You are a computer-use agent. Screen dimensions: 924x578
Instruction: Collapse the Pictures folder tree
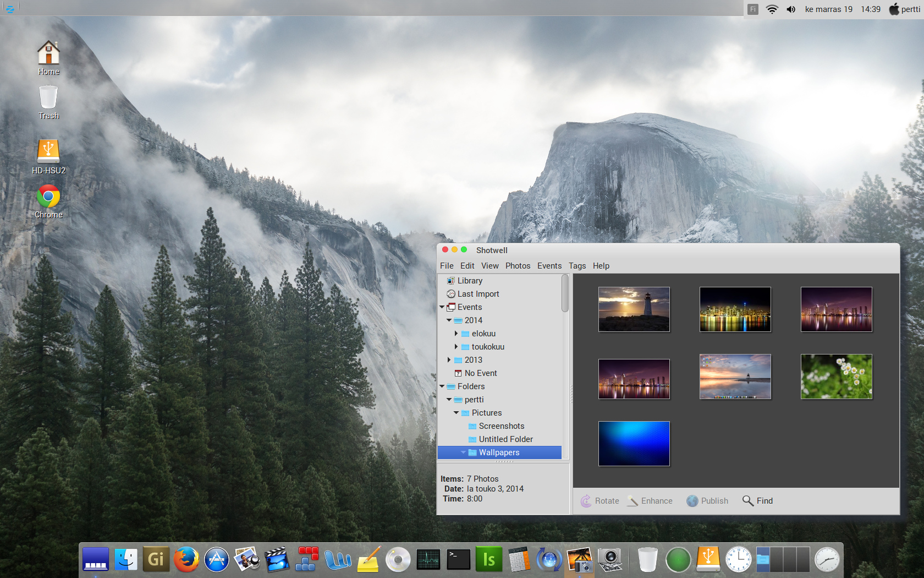coord(456,413)
